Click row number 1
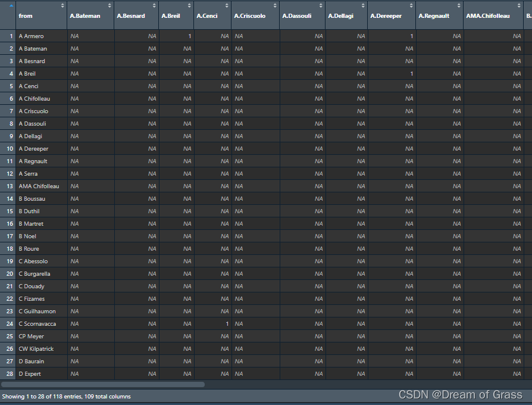 11,36
